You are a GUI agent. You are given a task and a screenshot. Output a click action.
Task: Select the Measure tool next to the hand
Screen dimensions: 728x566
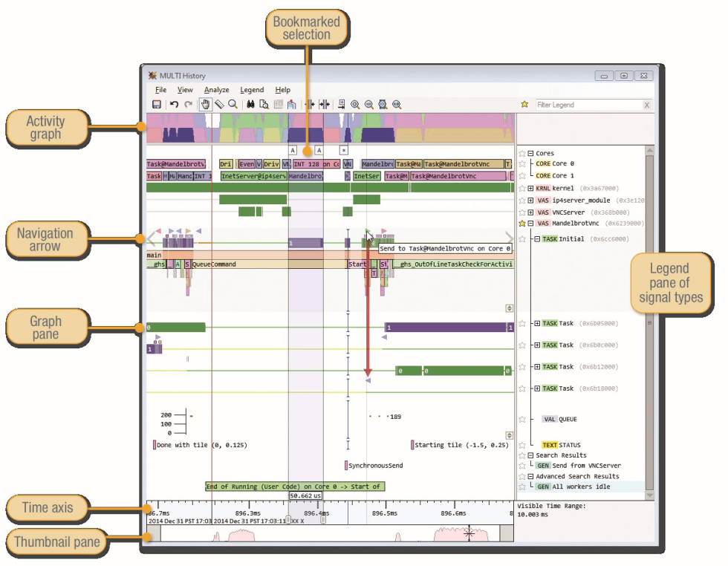click(x=220, y=104)
